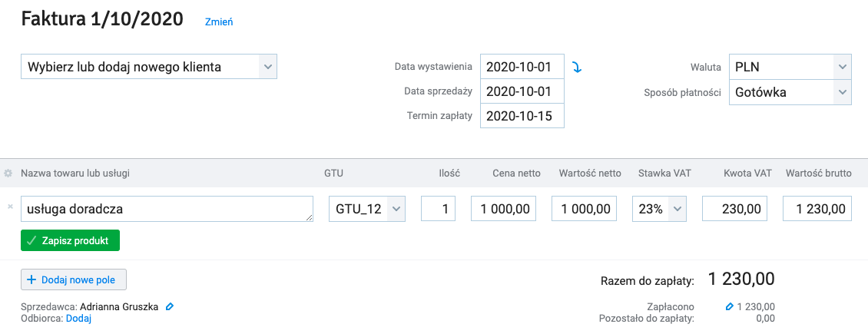
Task: Click the seller name Adrianna Gruszka
Action: [119, 306]
